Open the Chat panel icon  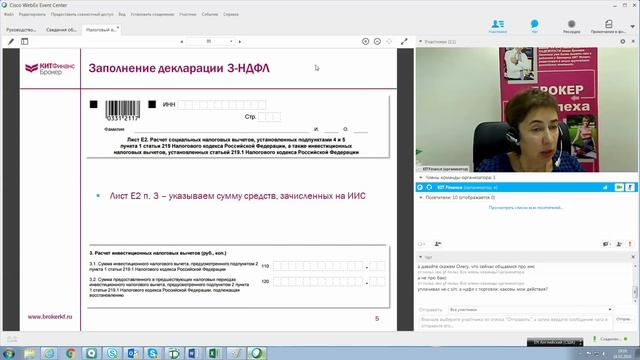pos(534,27)
